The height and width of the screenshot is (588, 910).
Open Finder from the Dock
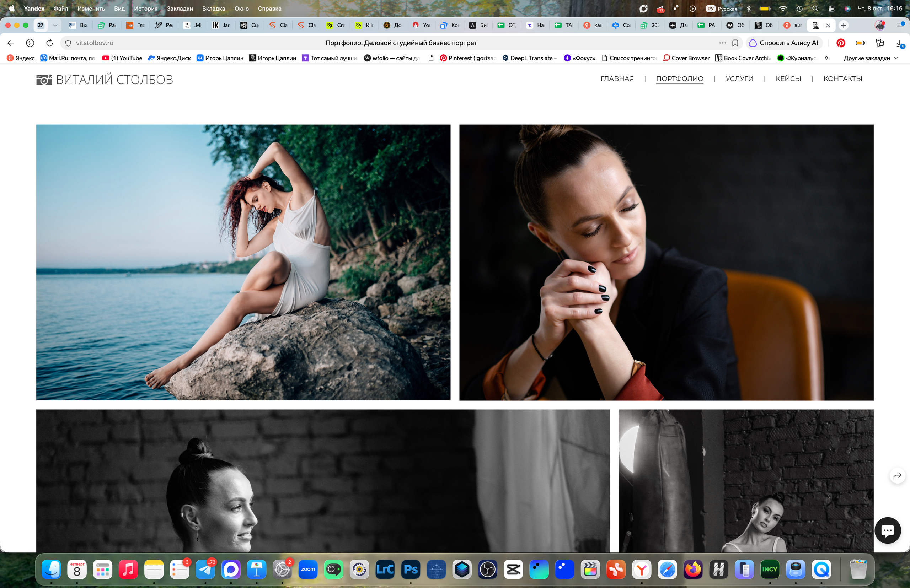(51, 569)
